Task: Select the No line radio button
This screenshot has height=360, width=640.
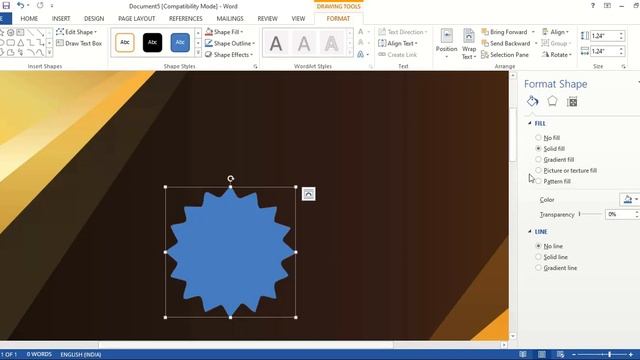Action: (x=538, y=246)
